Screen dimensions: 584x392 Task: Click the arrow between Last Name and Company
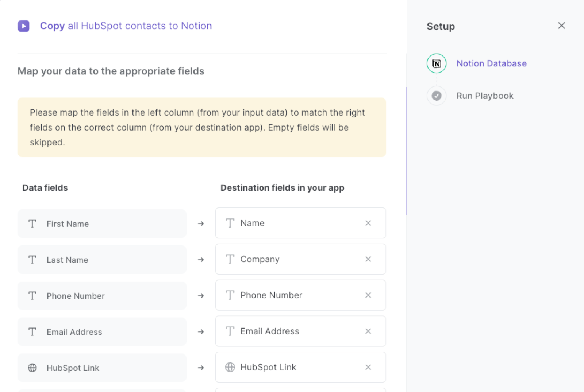(x=201, y=260)
